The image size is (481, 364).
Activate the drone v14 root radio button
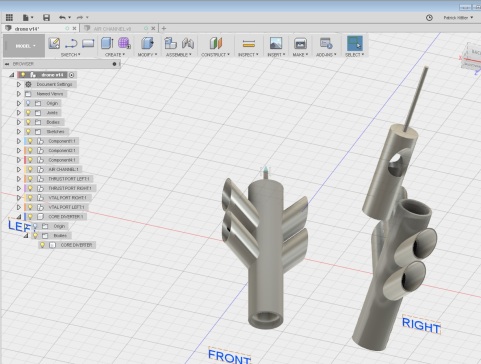pos(71,75)
